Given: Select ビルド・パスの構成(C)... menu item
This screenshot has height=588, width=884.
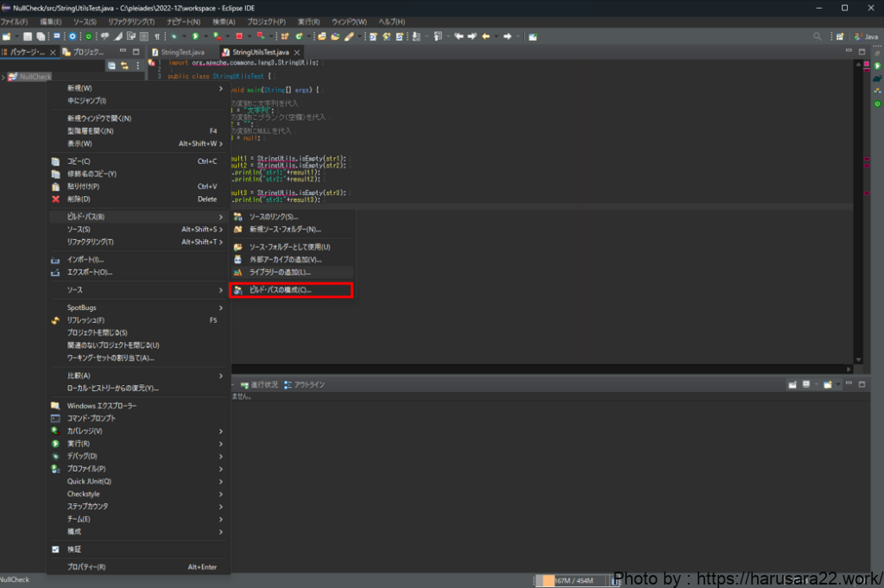Looking at the screenshot, I should (281, 290).
